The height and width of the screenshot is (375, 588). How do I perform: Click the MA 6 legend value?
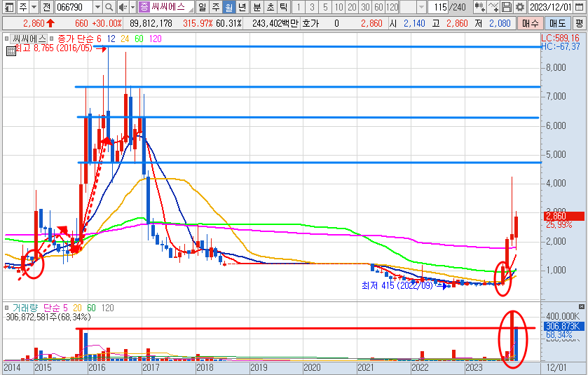[99, 39]
